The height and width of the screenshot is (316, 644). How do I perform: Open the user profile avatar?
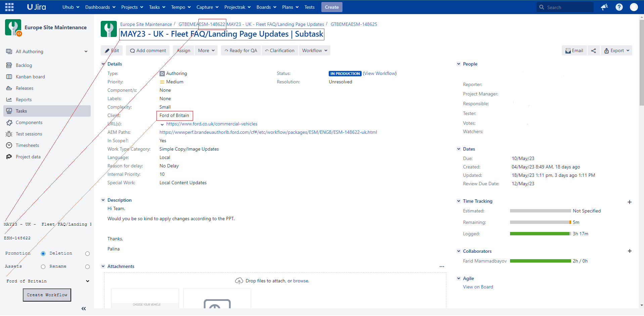pos(634,7)
